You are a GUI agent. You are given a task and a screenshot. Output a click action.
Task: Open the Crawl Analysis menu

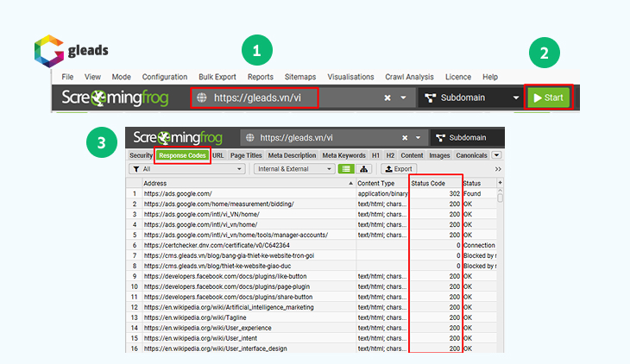[409, 77]
